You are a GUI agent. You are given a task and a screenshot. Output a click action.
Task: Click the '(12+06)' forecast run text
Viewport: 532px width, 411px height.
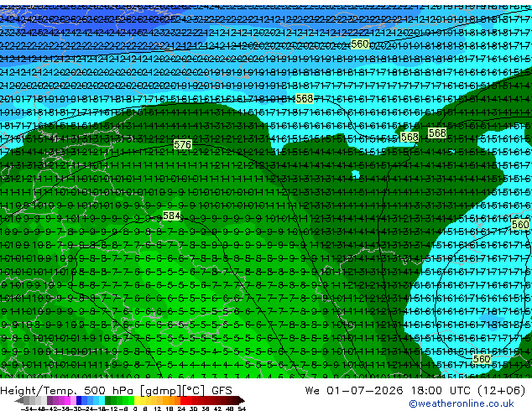tap(502, 391)
